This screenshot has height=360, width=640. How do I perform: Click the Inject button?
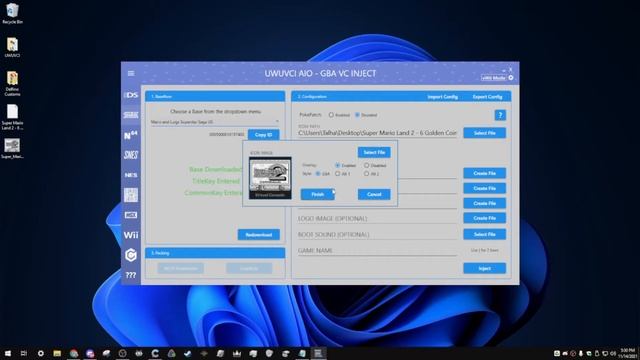tap(484, 268)
